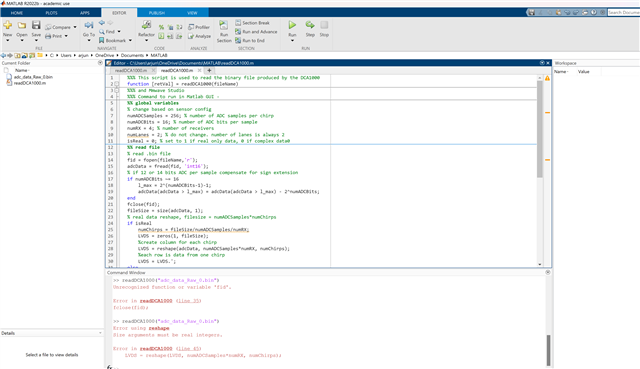Click Run to End
The width and height of the screenshot is (640, 369).
point(250,40)
